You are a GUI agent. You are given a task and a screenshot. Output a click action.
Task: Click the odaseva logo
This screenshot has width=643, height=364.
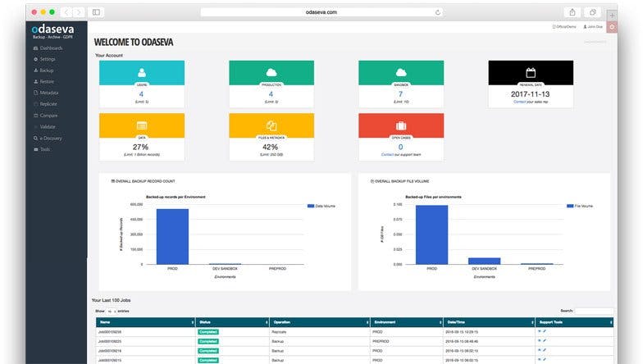52,31
